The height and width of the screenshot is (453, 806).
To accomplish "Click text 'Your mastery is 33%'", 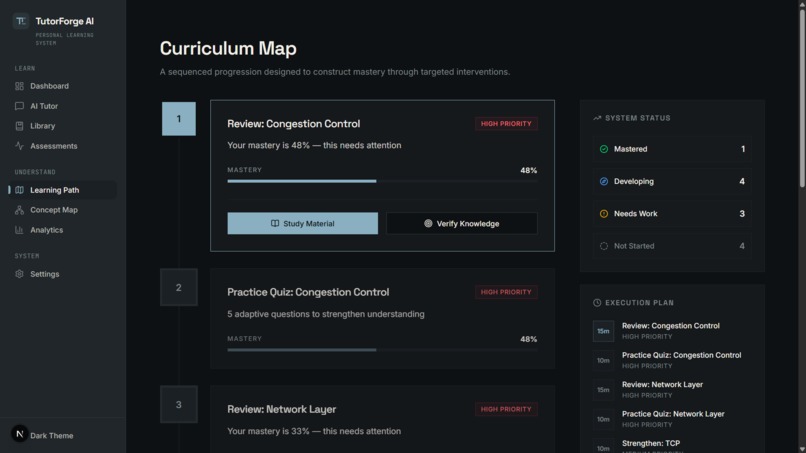I will [x=268, y=431].
